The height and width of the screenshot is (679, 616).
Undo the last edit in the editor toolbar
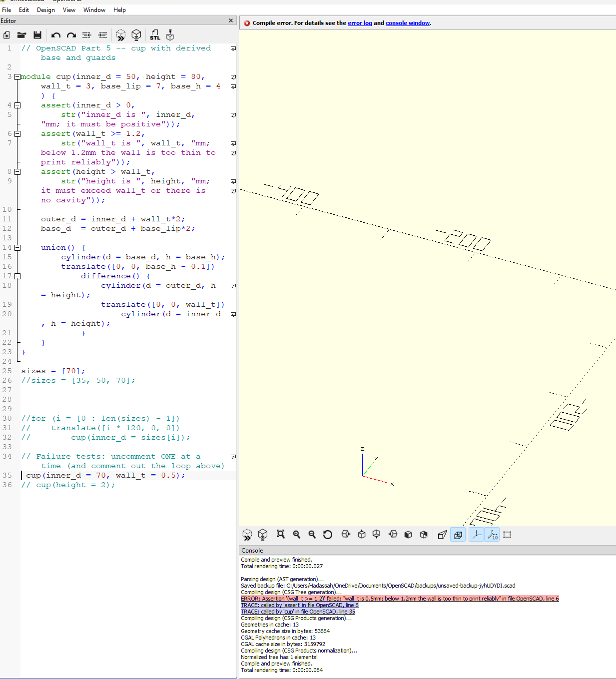[56, 35]
